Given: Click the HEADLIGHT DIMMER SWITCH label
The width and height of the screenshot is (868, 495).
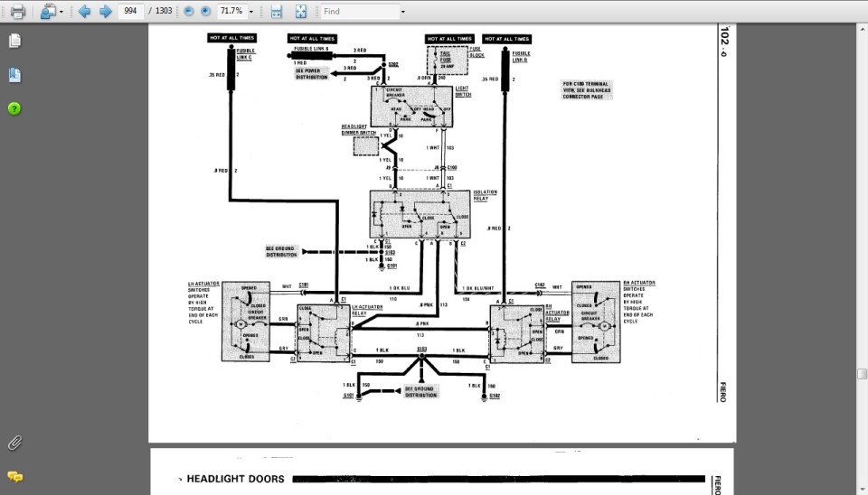Looking at the screenshot, I should pos(359,129).
